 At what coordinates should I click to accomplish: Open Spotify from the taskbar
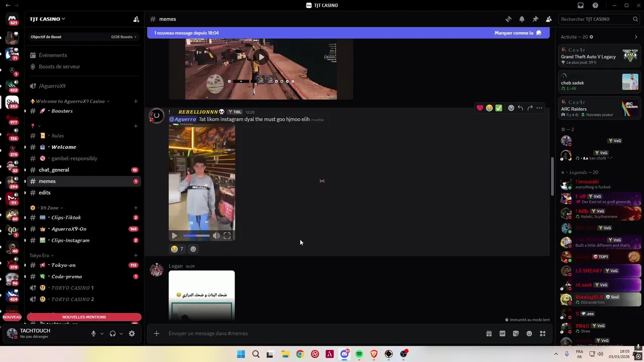(x=359, y=354)
